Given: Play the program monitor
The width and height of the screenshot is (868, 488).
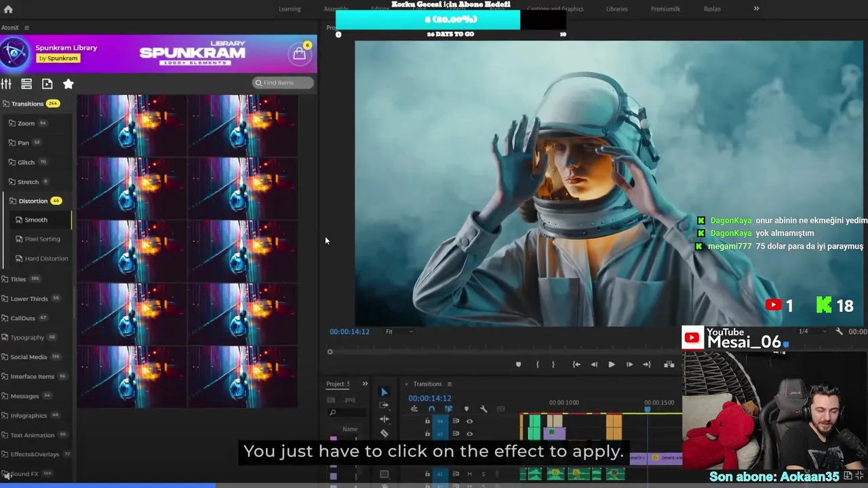Looking at the screenshot, I should [612, 365].
